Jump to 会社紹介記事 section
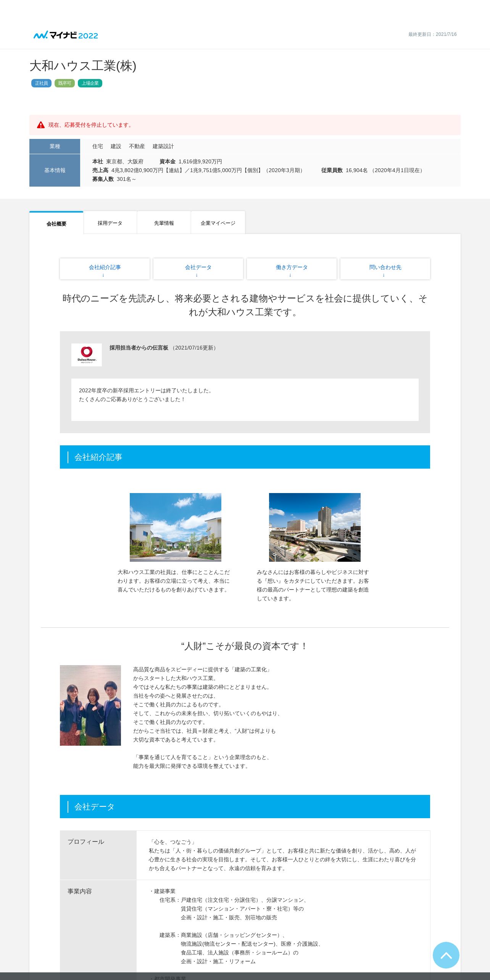This screenshot has height=980, width=490. (x=105, y=269)
